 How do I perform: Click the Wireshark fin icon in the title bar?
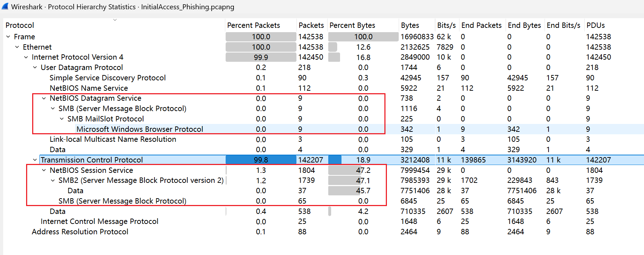[5, 6]
